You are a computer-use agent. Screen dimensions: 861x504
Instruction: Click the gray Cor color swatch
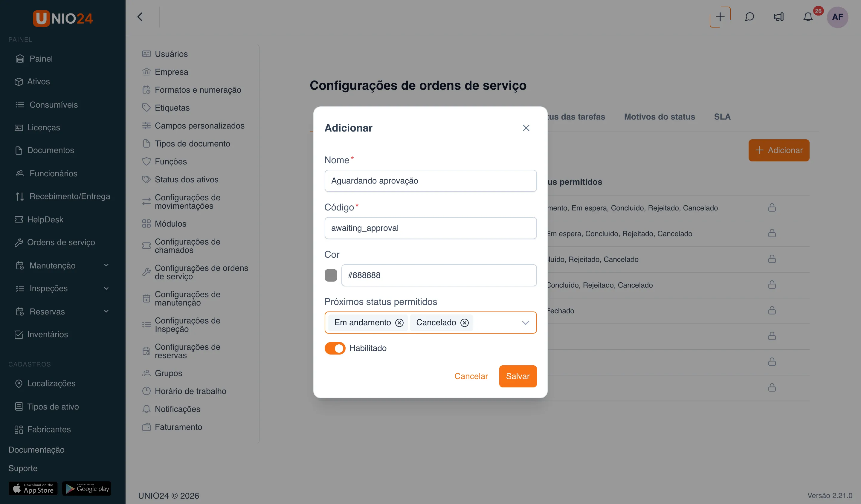[331, 275]
